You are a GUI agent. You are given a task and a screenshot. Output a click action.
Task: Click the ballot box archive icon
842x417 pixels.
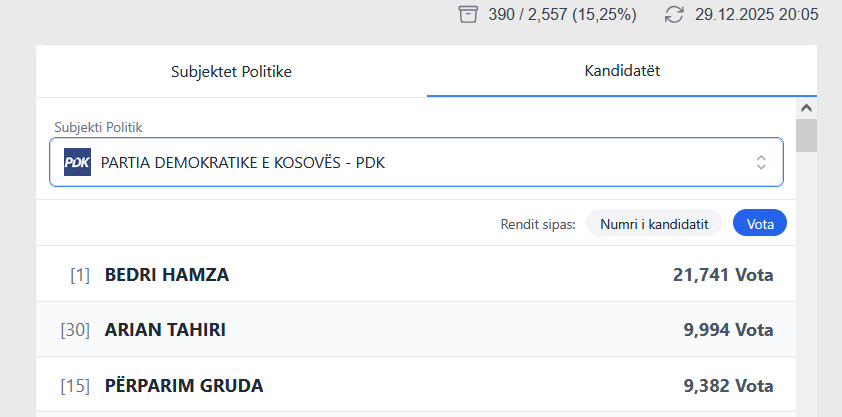(x=468, y=14)
